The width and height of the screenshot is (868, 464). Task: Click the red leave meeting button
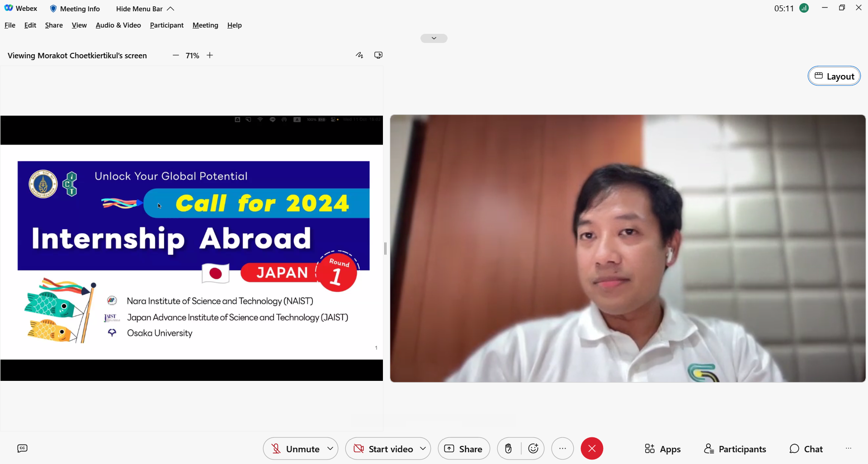coord(592,449)
